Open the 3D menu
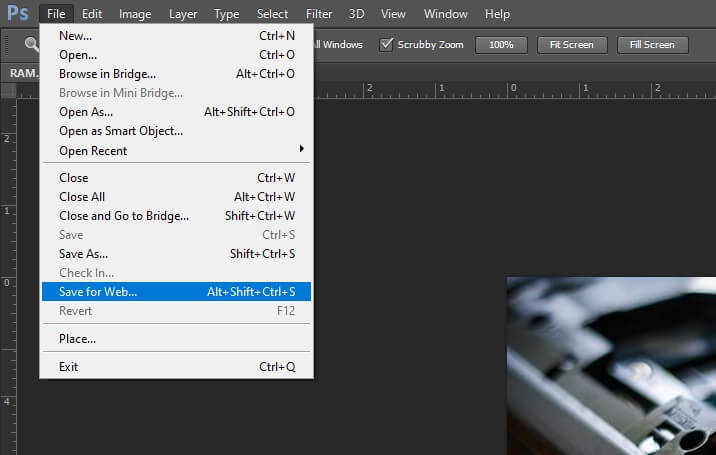The height and width of the screenshot is (455, 716). coord(356,14)
